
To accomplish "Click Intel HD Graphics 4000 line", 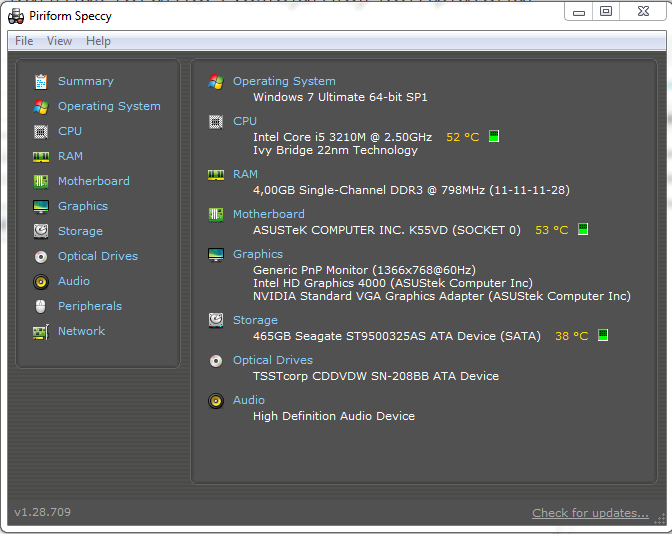I will (x=393, y=283).
